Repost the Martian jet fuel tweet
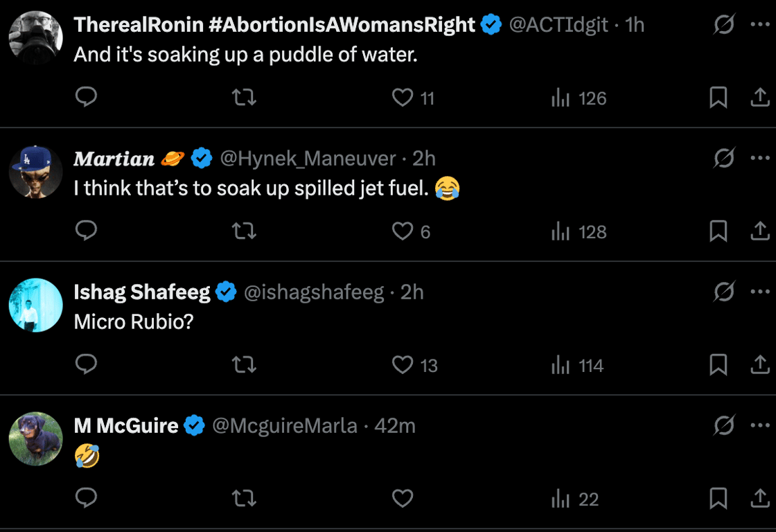Screen dimensions: 776x532 click(x=244, y=231)
